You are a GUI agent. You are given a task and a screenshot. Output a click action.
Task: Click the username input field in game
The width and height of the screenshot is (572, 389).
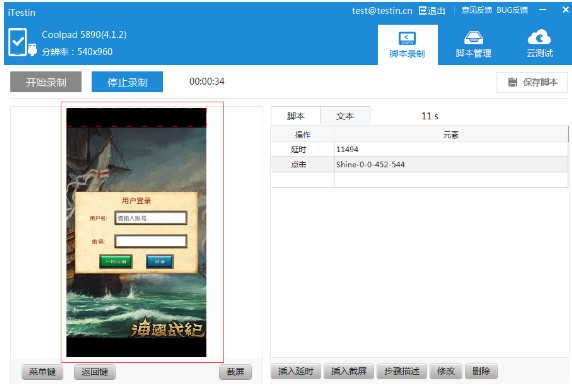tap(151, 218)
